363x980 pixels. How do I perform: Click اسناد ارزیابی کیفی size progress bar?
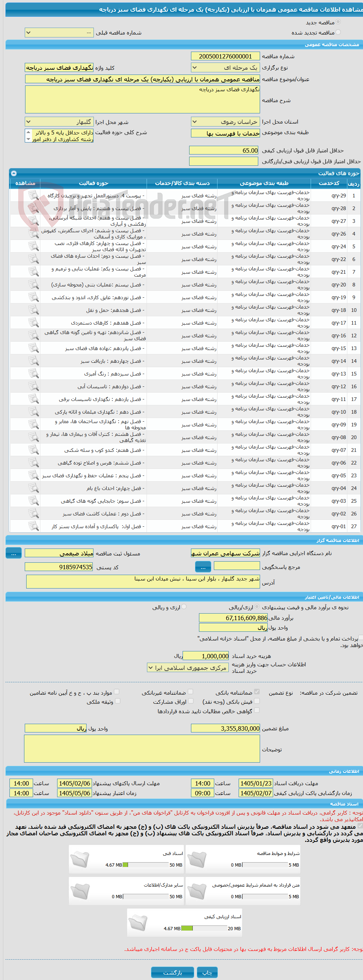204,928
